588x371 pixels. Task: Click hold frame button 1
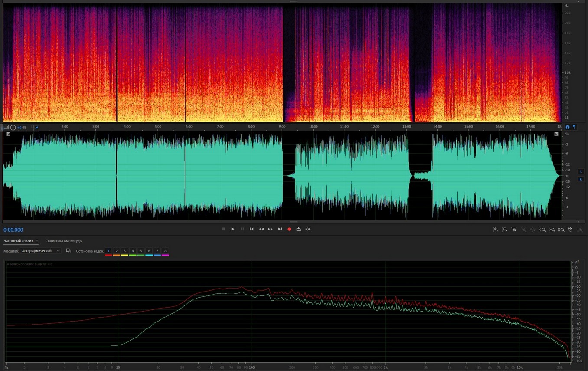(108, 251)
